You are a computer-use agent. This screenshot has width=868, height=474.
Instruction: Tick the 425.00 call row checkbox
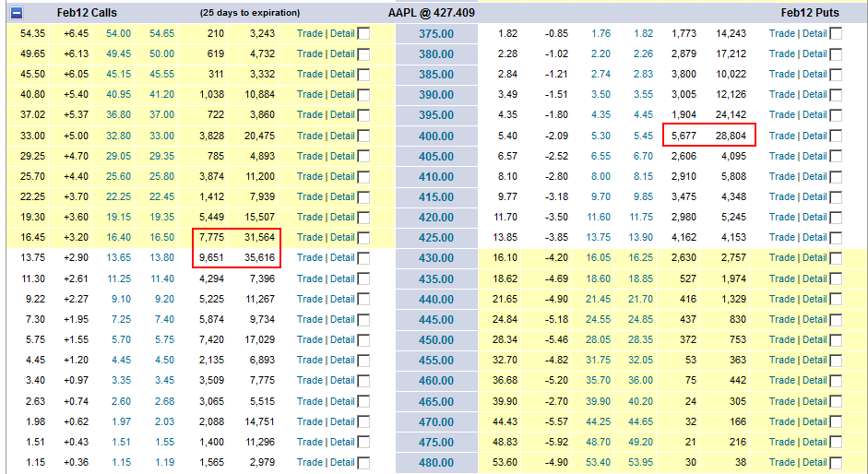coord(363,238)
